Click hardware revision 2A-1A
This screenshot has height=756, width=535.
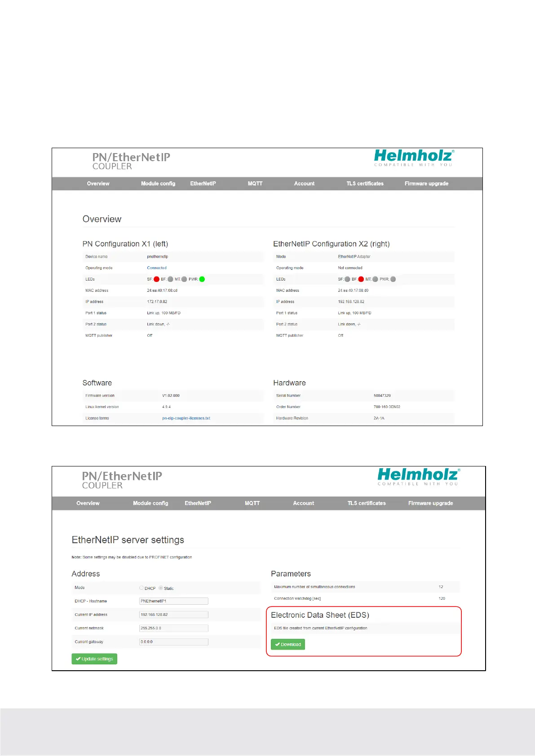click(379, 418)
